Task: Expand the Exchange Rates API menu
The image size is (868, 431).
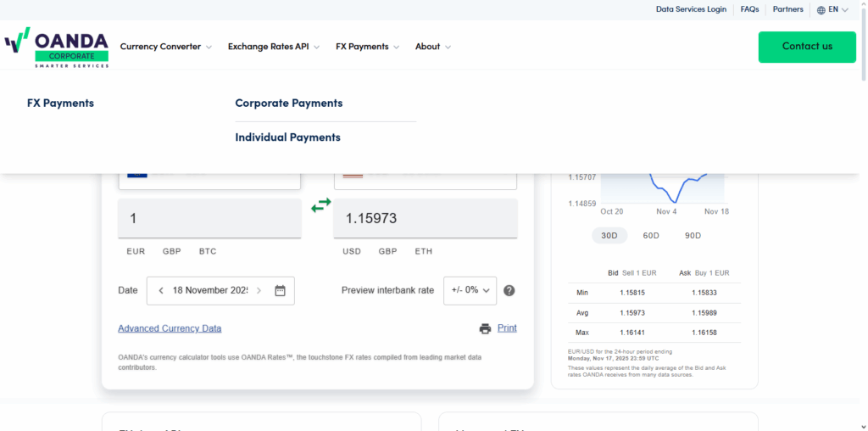Action: click(273, 47)
